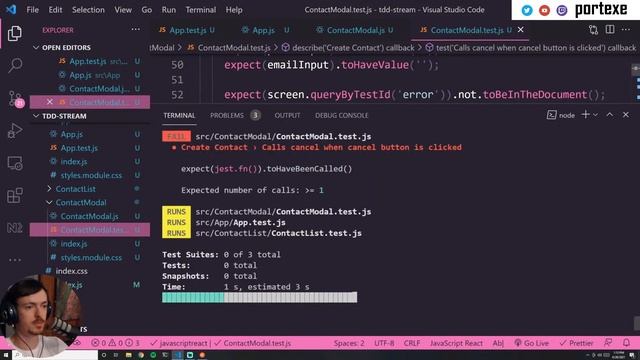The width and height of the screenshot is (640, 360).
Task: Click the feedback icon in status bar
Action: (608, 343)
